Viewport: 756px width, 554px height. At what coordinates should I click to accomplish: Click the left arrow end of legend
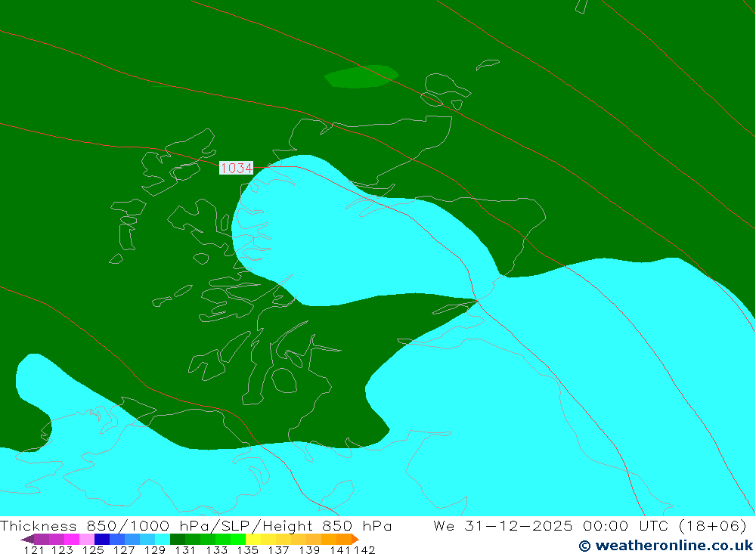(x=27, y=539)
